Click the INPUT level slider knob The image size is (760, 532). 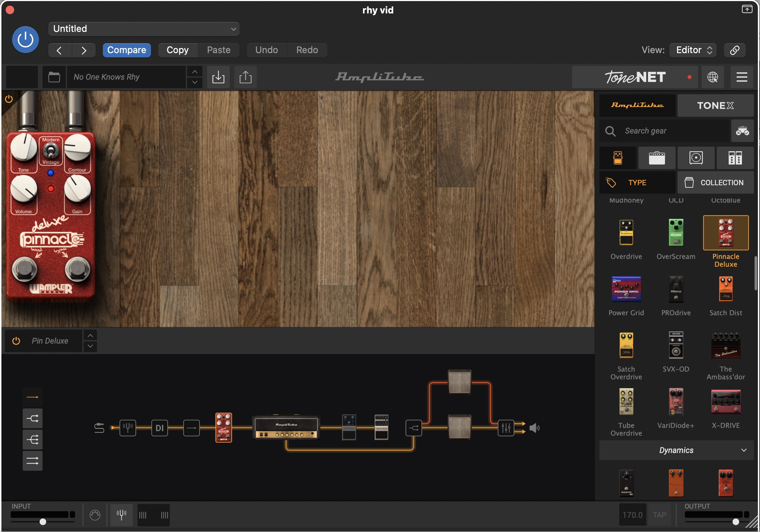[43, 521]
